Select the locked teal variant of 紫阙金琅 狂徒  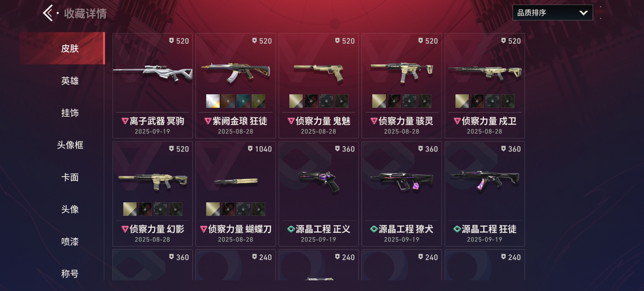pyautogui.click(x=243, y=101)
